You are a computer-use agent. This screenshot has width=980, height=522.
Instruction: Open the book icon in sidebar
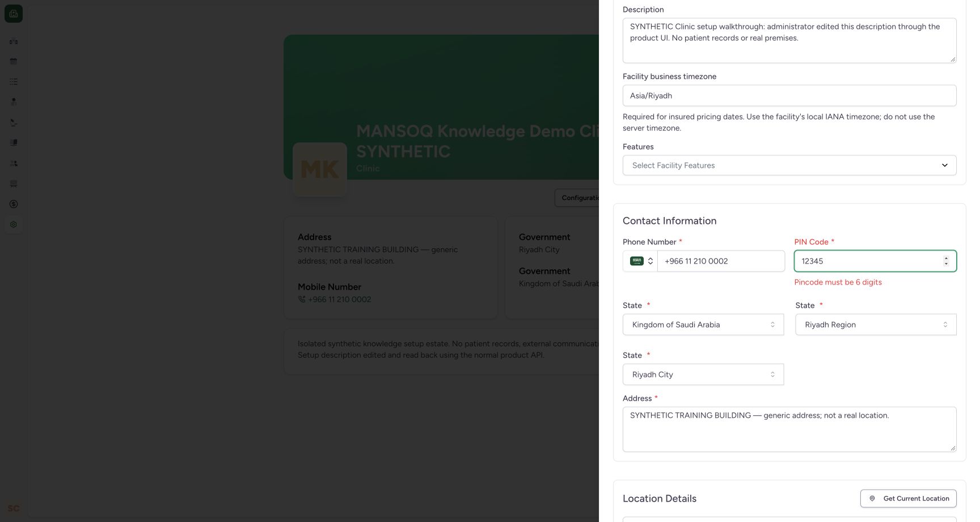point(14,143)
